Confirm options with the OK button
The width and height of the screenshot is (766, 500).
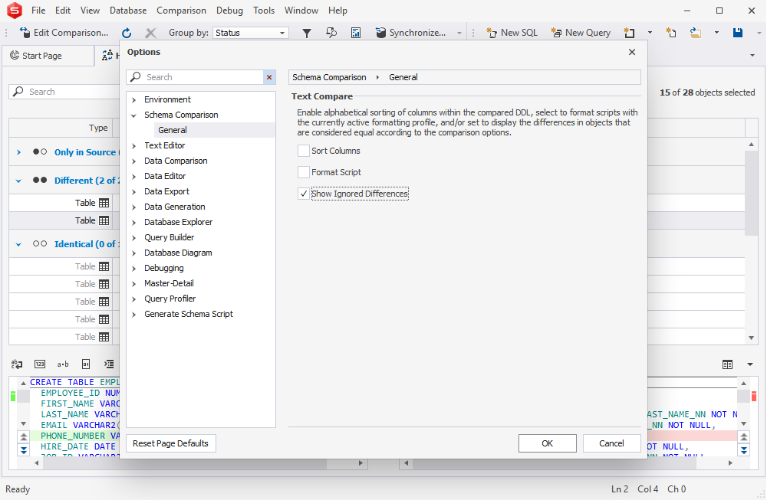coord(547,443)
